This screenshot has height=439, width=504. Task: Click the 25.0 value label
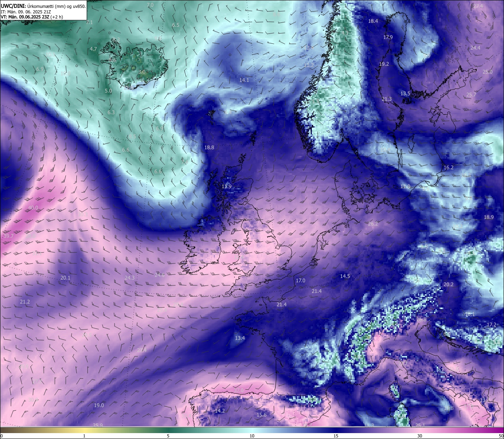pos(487,72)
